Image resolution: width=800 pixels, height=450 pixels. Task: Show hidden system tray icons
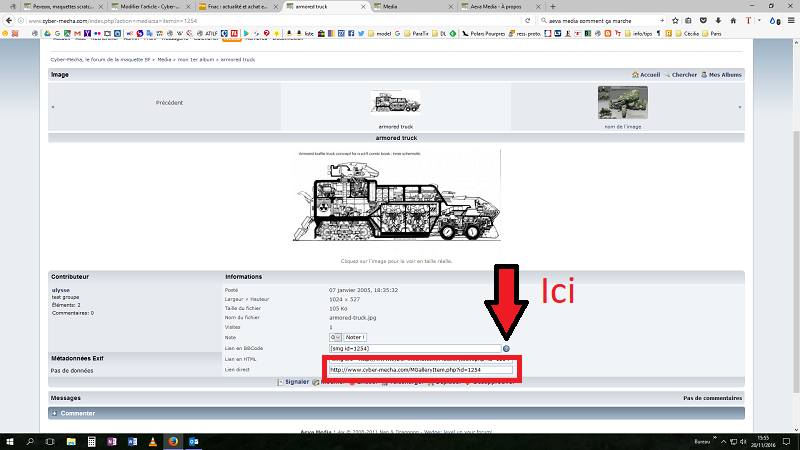click(x=723, y=442)
